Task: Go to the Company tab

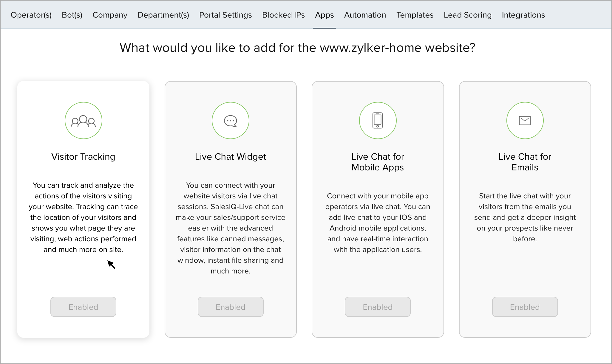Action: point(110,15)
